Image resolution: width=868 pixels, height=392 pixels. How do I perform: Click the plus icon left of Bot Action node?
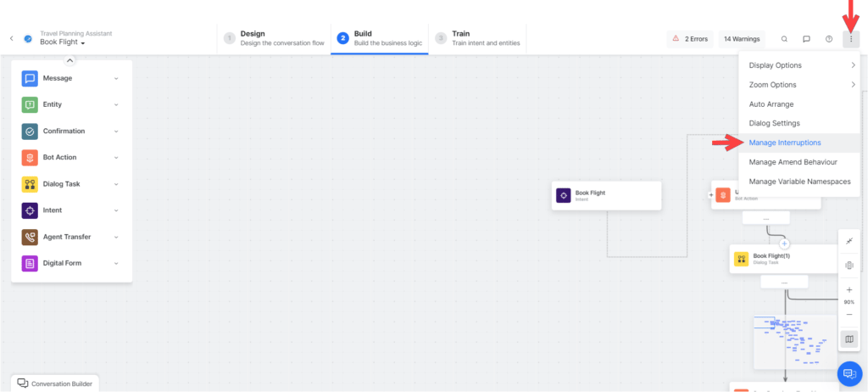[x=711, y=195]
